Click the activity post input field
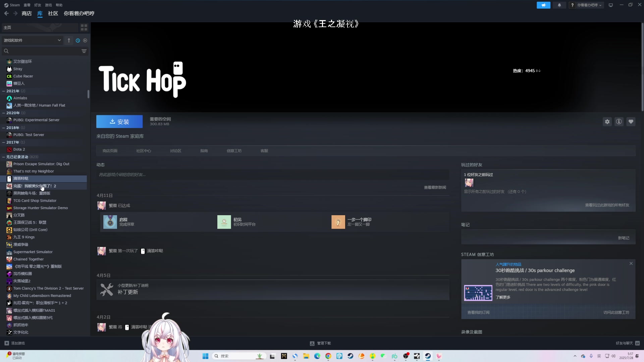This screenshot has width=644, height=362. [273, 175]
